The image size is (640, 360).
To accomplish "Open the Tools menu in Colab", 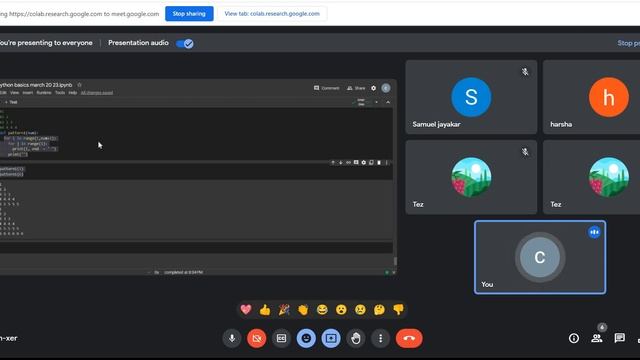I will pos(60,93).
